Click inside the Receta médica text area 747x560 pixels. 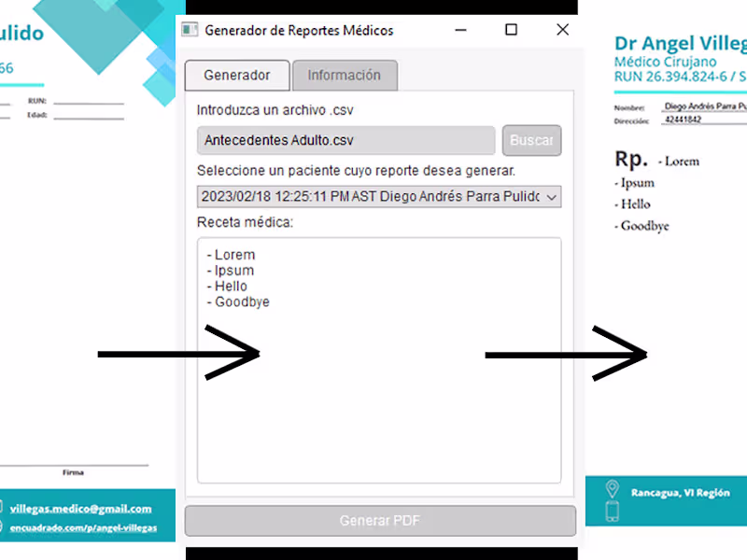tap(379, 360)
